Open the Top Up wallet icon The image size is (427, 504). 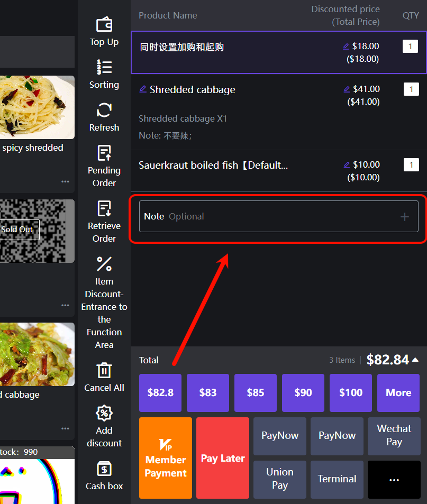[x=104, y=25]
